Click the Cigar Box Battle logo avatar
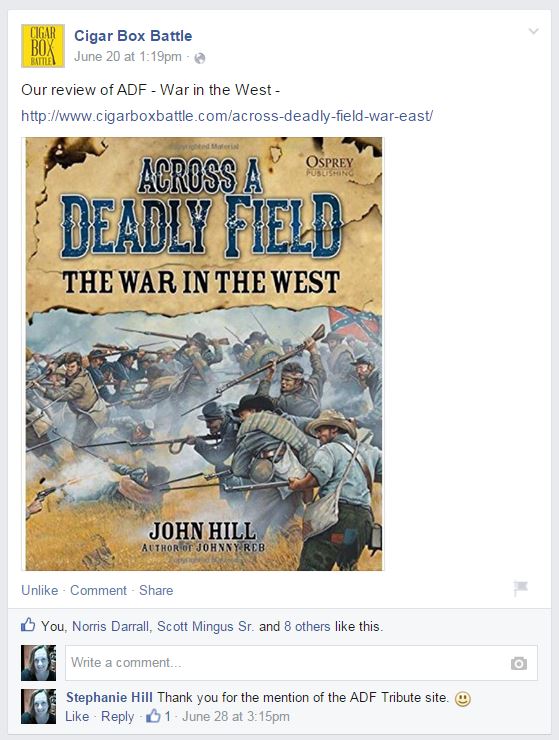Viewport: 559px width, 740px height. pyautogui.click(x=43, y=46)
